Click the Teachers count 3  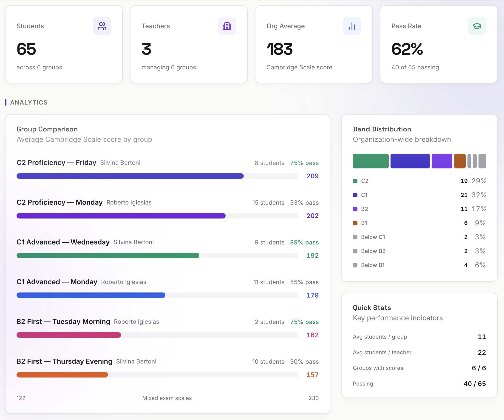click(x=146, y=49)
